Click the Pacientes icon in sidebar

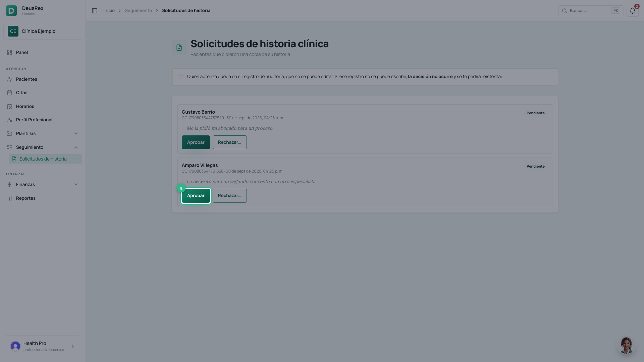(x=9, y=79)
